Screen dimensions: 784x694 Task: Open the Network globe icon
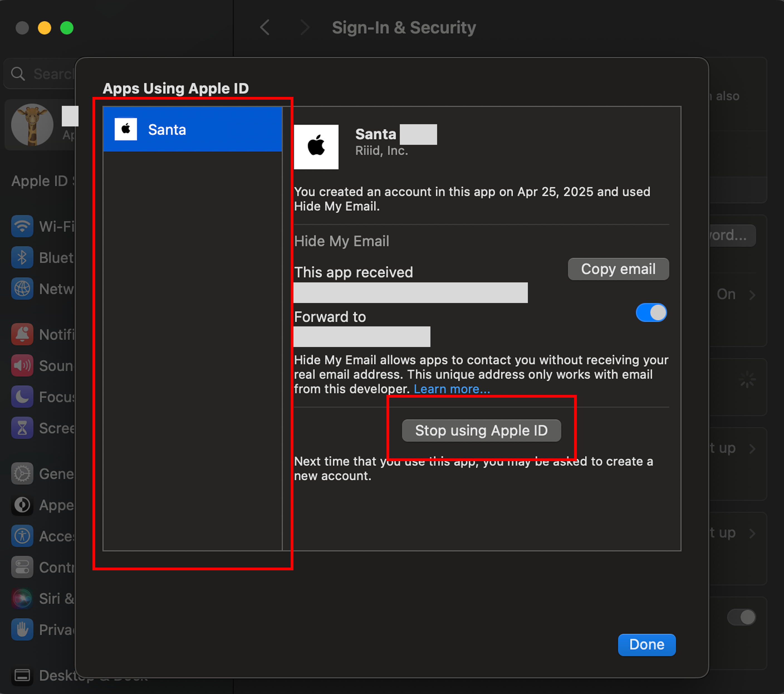tap(22, 289)
